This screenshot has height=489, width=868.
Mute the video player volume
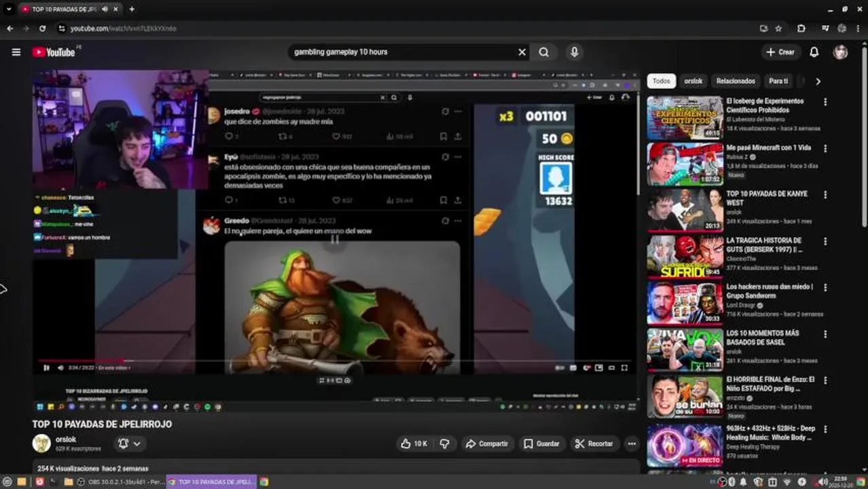coord(60,368)
